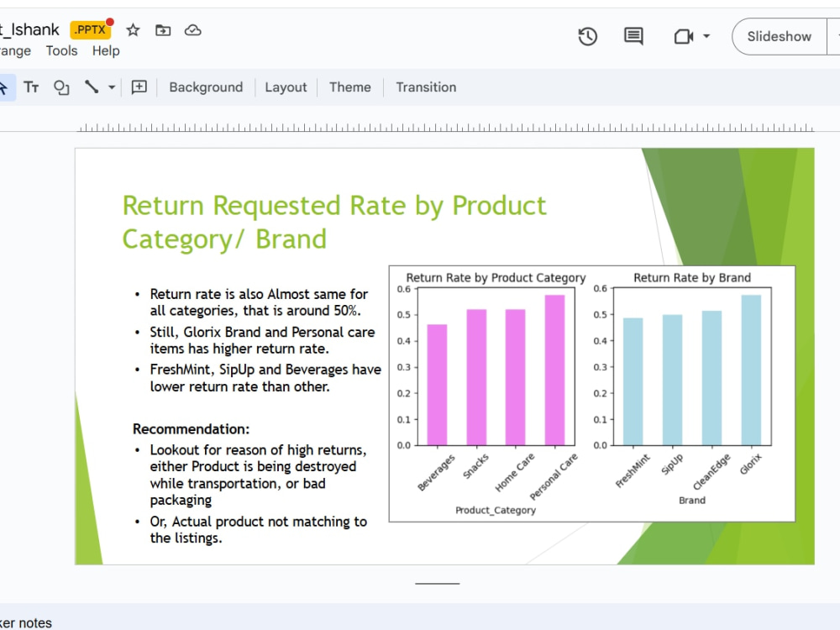Screen dimensions: 840x630
Task: Click the document title 'Ishank'
Action: [x=30, y=29]
